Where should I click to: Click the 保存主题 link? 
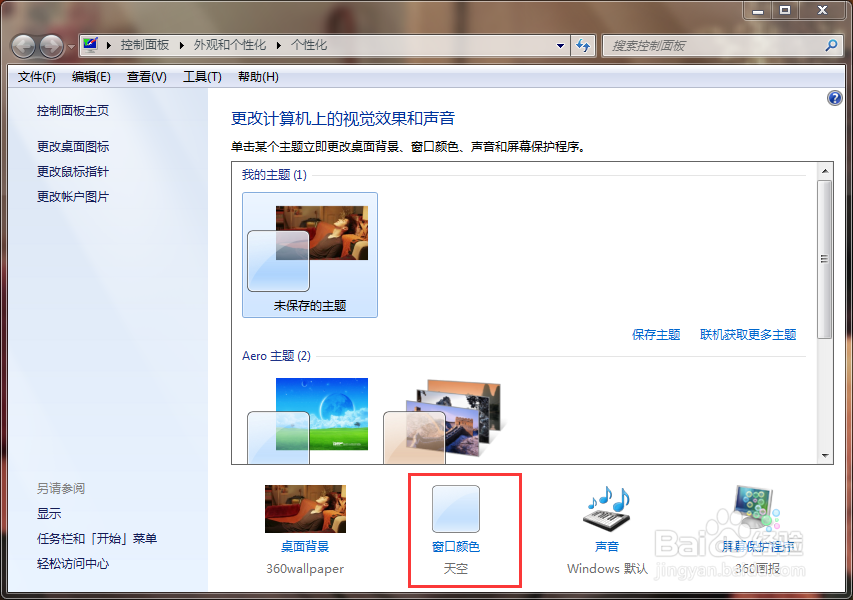656,334
